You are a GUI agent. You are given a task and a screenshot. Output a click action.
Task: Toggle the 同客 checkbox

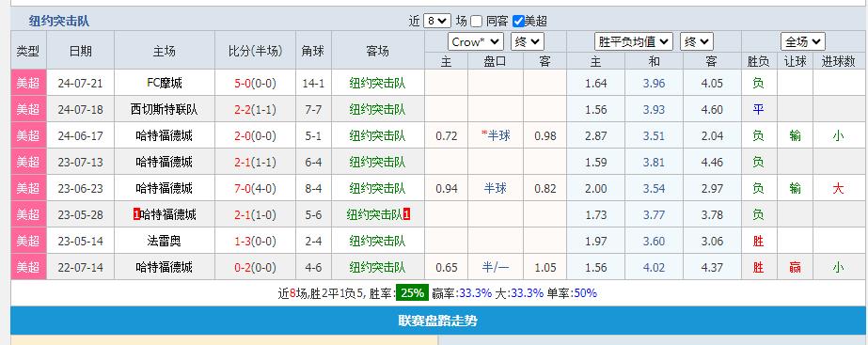[476, 22]
